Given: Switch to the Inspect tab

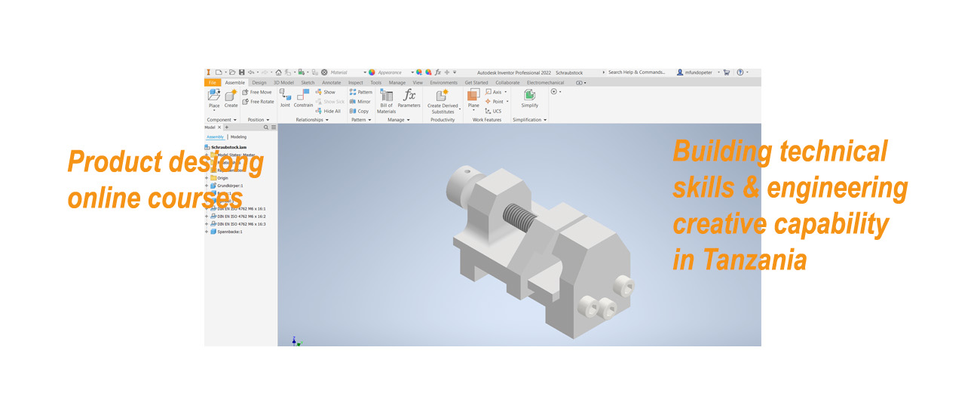Looking at the screenshot, I should click(356, 82).
